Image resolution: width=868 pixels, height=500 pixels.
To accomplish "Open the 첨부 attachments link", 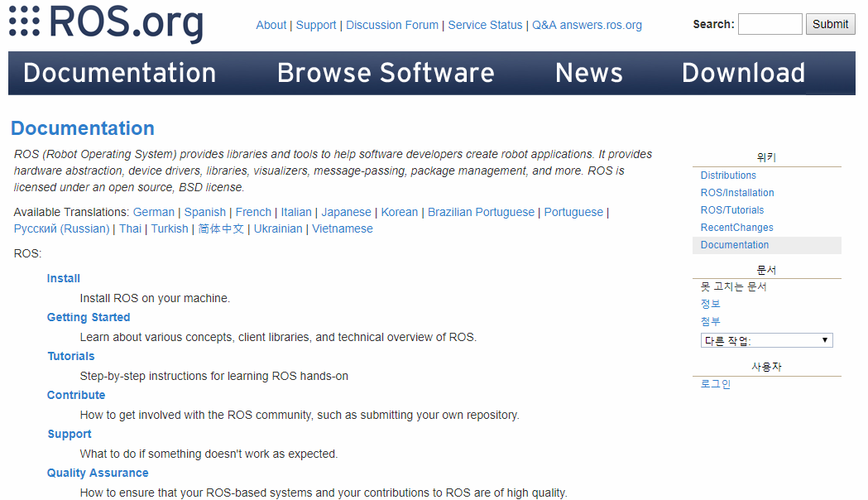I will point(710,321).
